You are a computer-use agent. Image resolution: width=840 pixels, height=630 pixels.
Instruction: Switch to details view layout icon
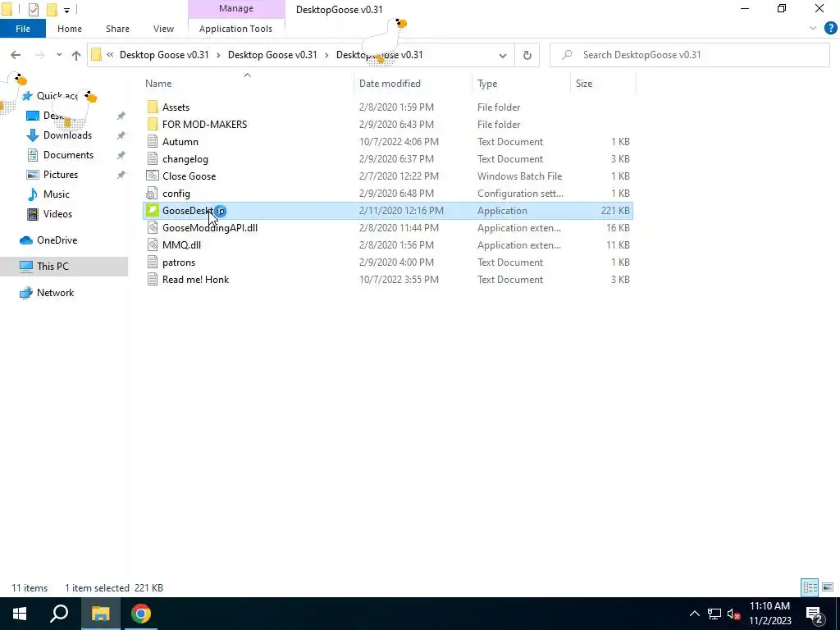click(810, 587)
